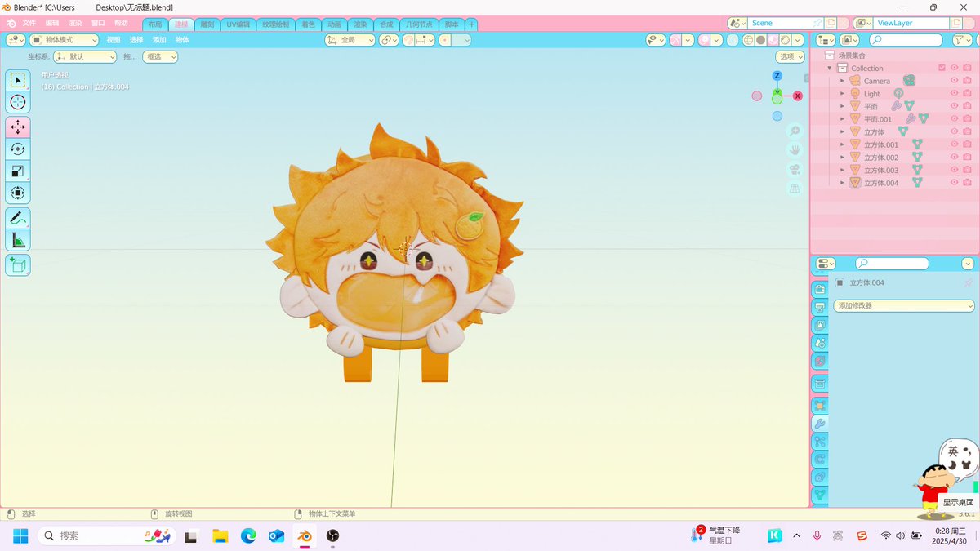Screen dimensions: 980x551
Task: Open the Particles properties tab
Action: pyautogui.click(x=820, y=441)
